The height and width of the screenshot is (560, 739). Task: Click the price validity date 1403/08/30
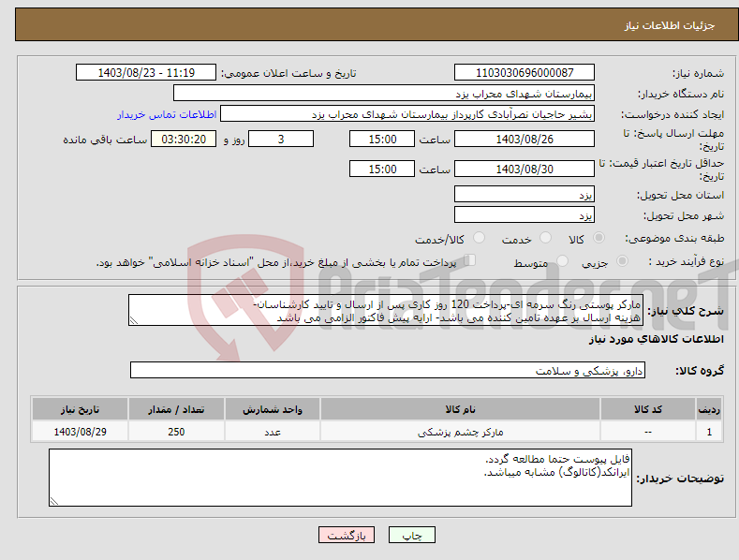[x=525, y=169]
